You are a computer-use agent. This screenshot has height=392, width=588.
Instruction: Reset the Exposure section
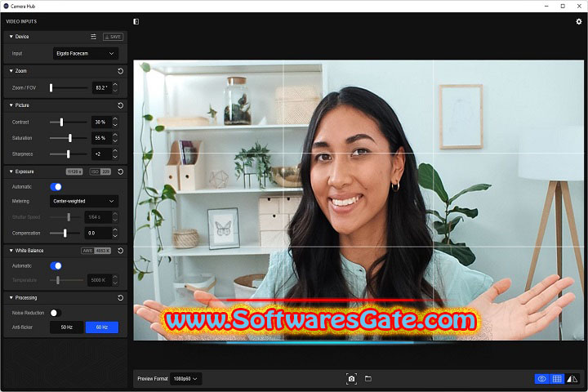coord(120,171)
